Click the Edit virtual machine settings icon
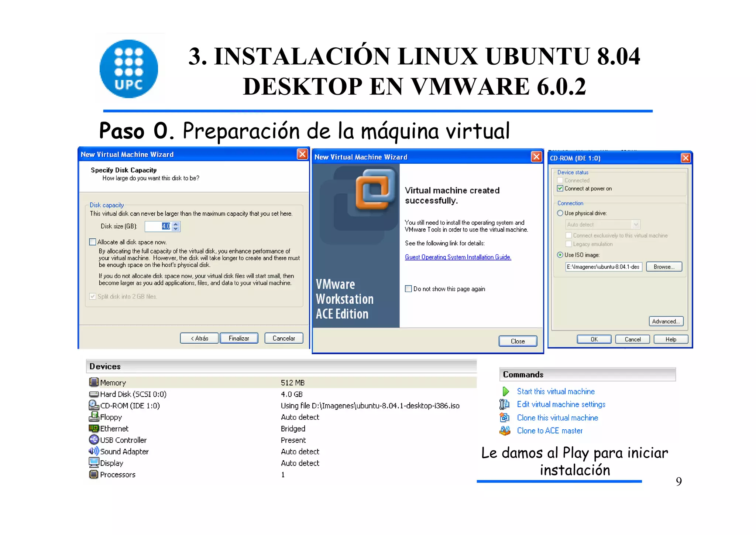756x535 pixels. coord(504,404)
